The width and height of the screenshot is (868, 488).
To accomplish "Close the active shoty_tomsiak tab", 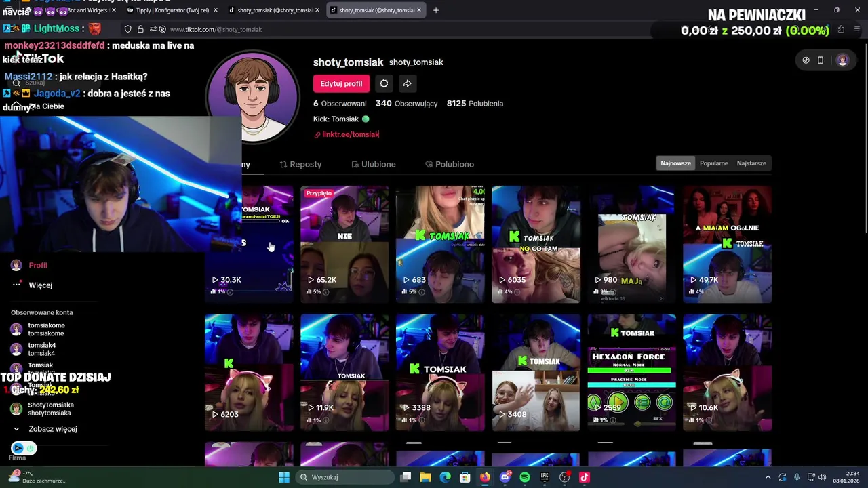I will [x=419, y=10].
